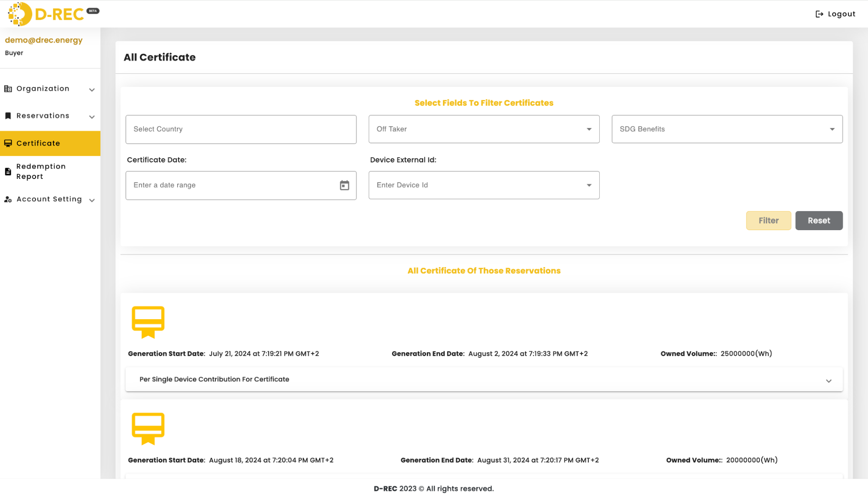The width and height of the screenshot is (868, 499).
Task: Click the August 18, 2024 generation start date
Action: 271,460
